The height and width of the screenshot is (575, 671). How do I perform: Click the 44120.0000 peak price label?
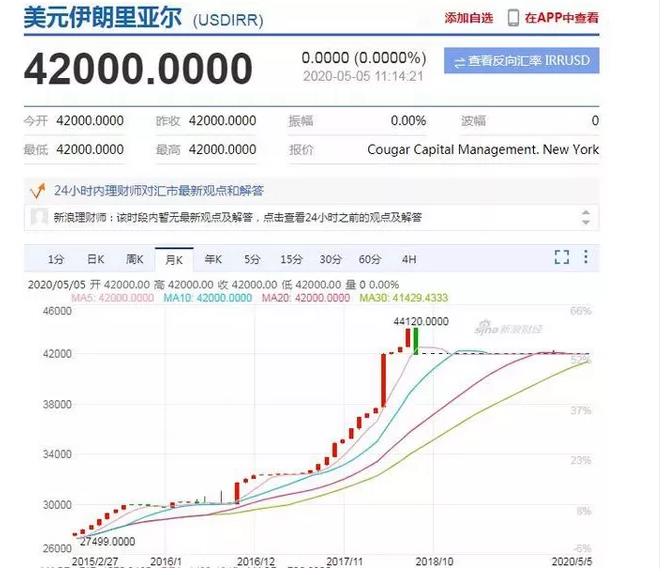coord(421,321)
